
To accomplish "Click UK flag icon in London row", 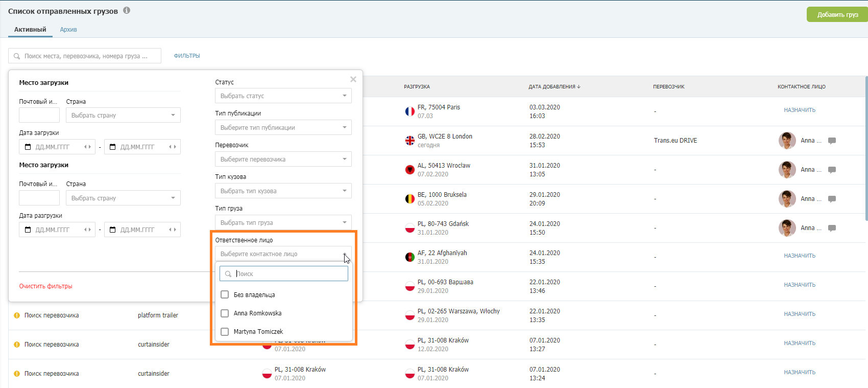I will click(409, 141).
